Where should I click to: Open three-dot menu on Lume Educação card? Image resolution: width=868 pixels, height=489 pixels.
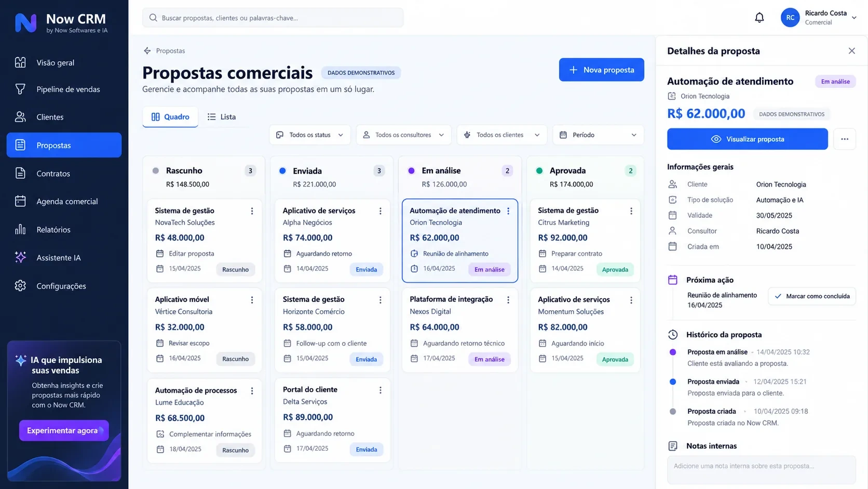[252, 391]
